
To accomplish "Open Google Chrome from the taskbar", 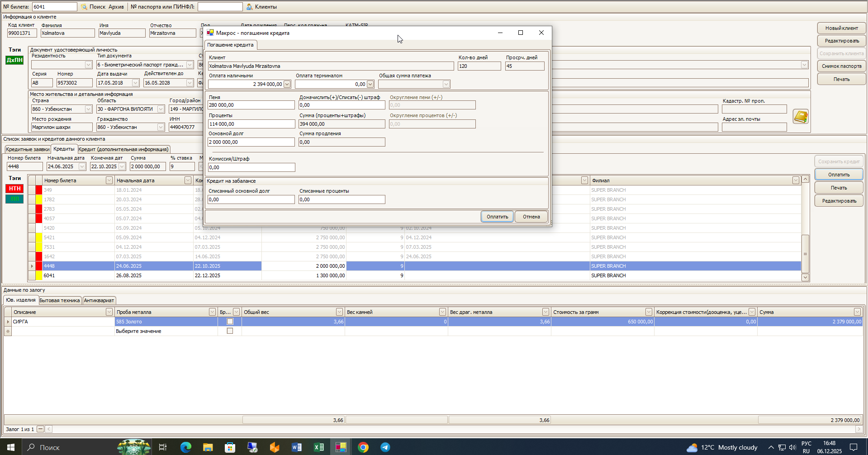I will click(363, 447).
